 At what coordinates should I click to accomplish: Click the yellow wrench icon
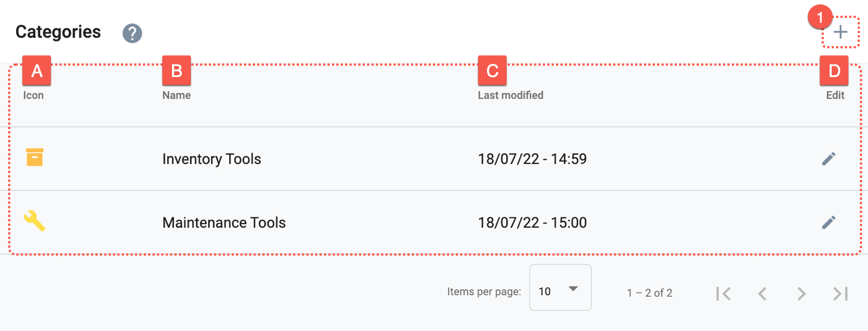(x=35, y=221)
